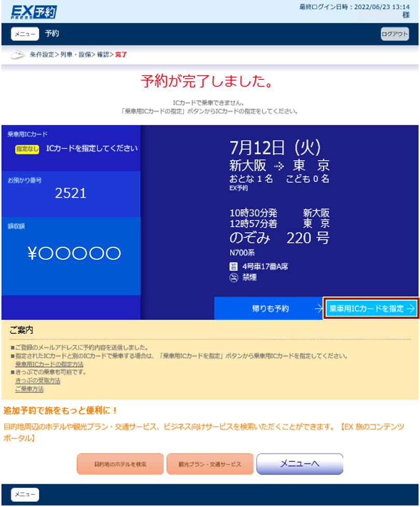Open the 乗車用ICカードの指定方法 link

click(x=49, y=364)
